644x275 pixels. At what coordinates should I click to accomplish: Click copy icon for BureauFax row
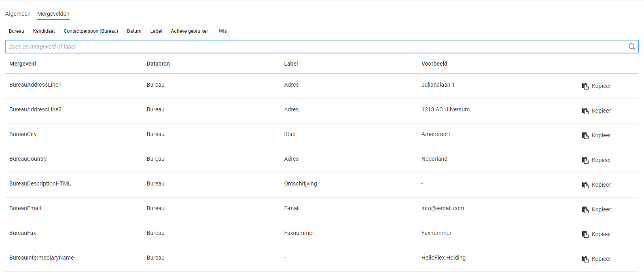click(x=585, y=234)
